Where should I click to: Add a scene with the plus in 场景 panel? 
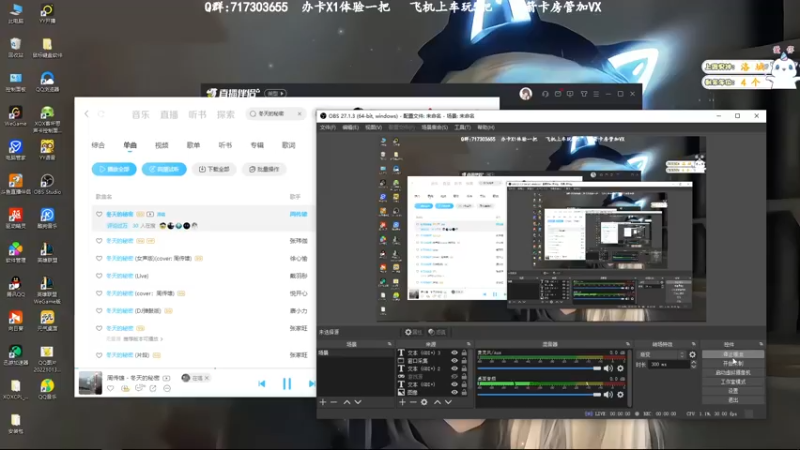click(322, 402)
